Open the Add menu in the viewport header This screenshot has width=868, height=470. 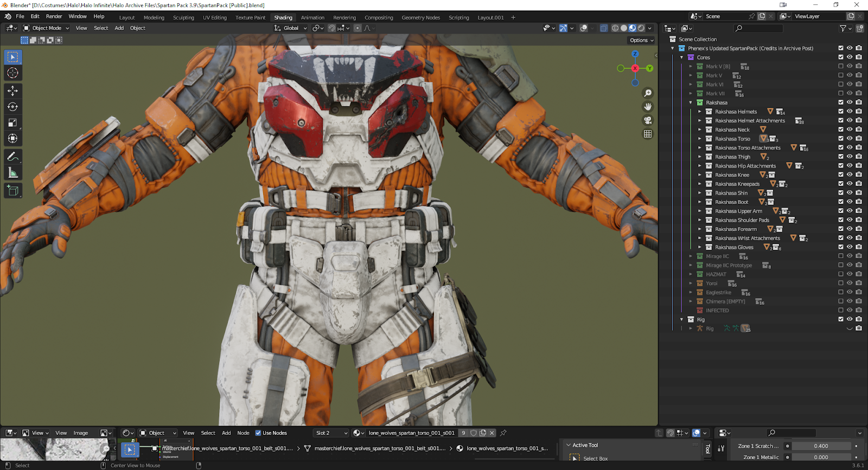pos(119,28)
